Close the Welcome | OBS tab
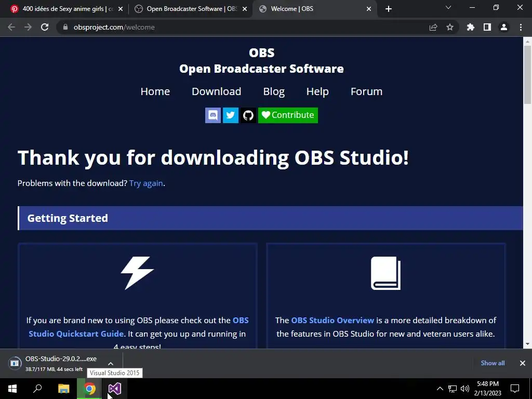The width and height of the screenshot is (532, 399). (x=369, y=9)
